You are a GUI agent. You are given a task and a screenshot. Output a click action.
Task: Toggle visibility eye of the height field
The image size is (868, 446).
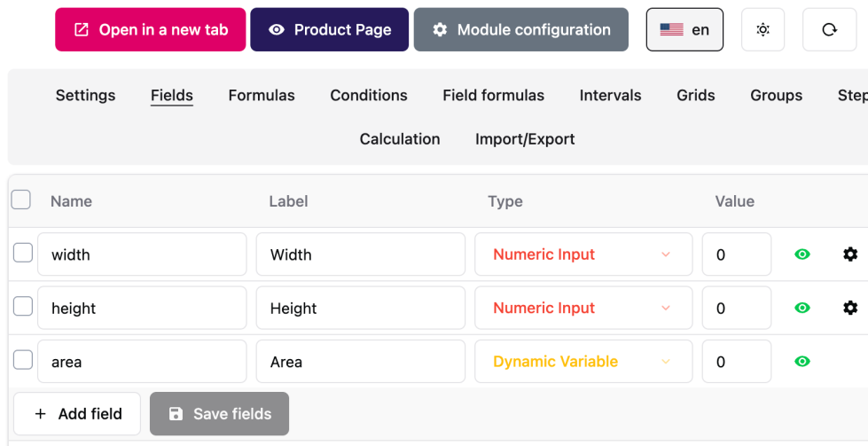[x=802, y=308]
